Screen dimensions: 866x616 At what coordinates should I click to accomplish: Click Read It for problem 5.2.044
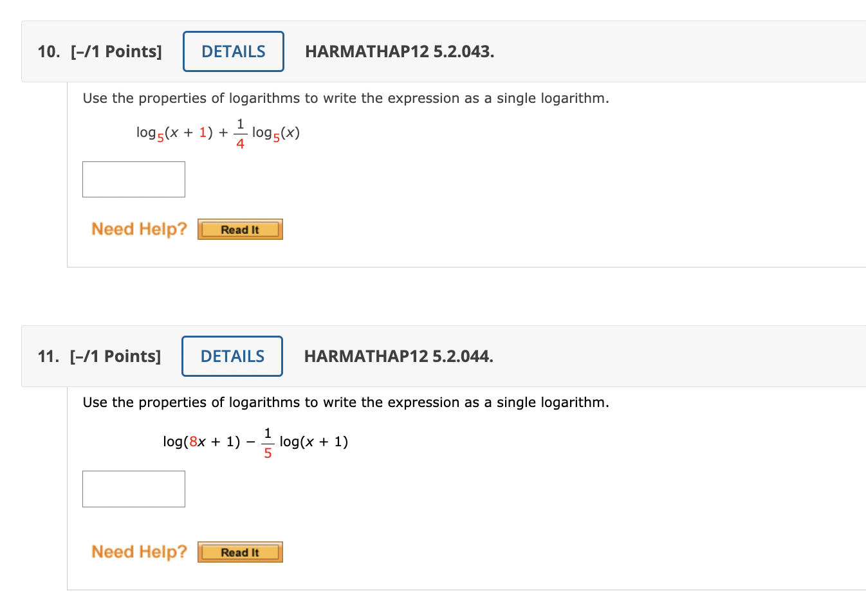pyautogui.click(x=239, y=552)
